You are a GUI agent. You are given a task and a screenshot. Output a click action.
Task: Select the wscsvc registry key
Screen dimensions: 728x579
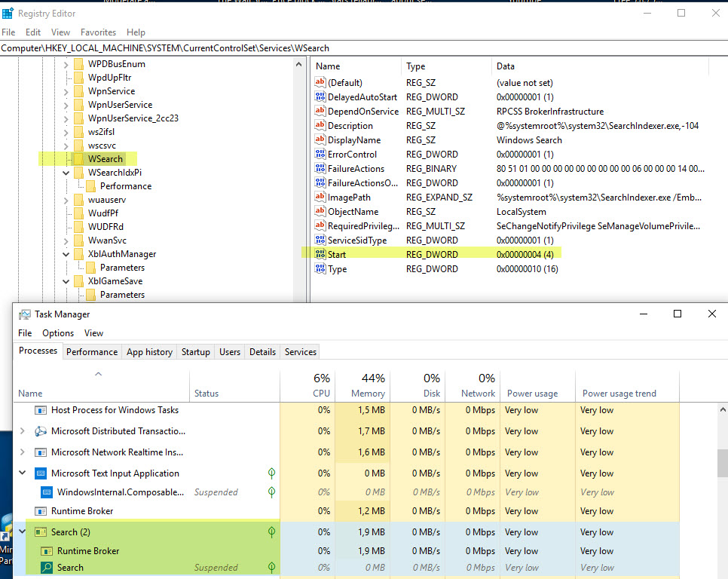(x=102, y=146)
